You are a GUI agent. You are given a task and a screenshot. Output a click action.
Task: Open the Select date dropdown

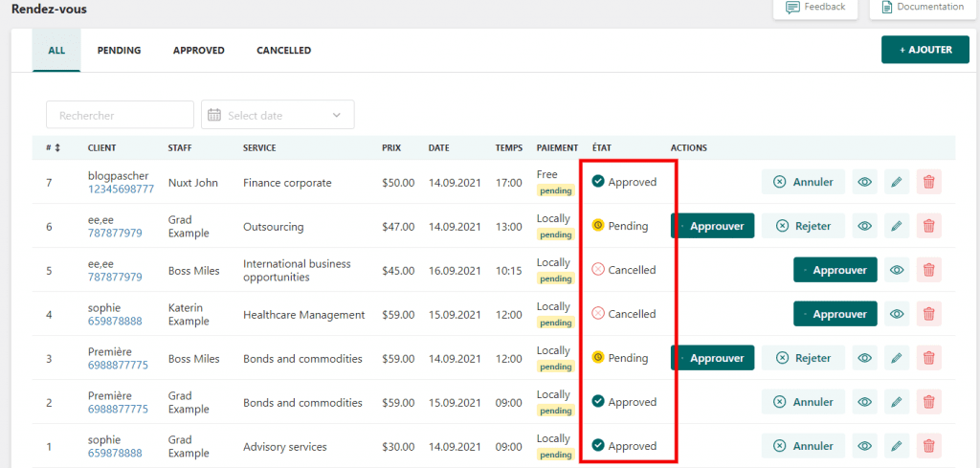(x=277, y=115)
